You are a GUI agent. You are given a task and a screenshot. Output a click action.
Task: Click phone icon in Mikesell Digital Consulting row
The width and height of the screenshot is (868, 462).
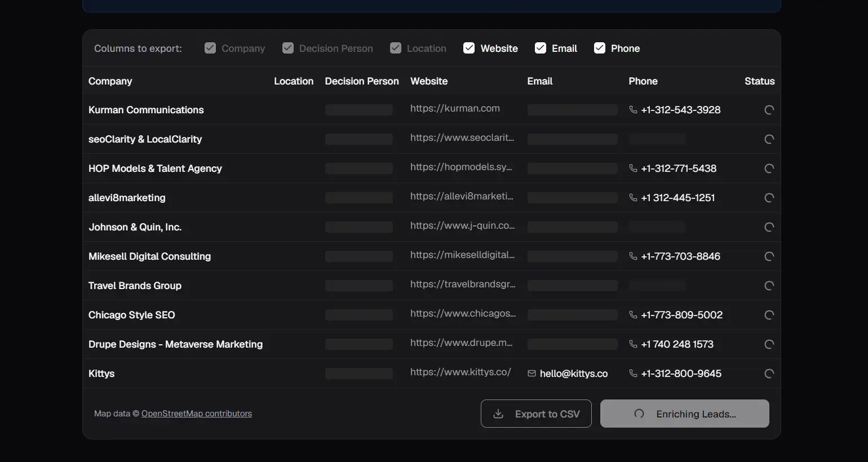point(633,256)
